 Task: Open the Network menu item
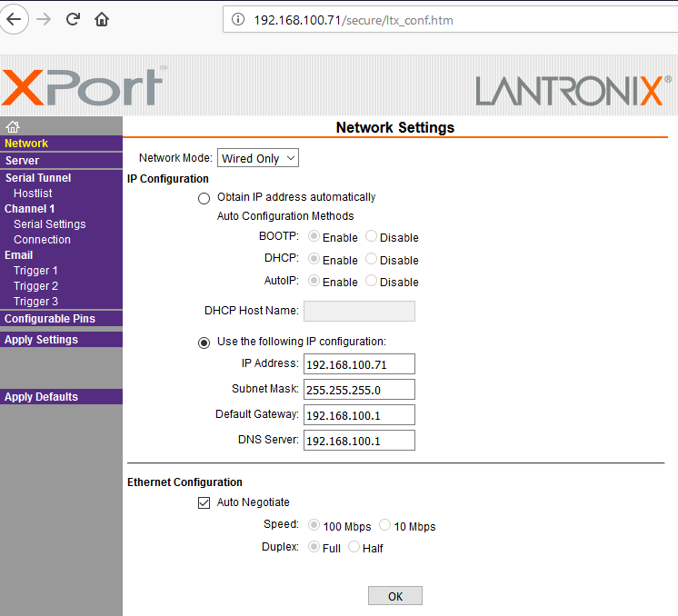coord(26,144)
